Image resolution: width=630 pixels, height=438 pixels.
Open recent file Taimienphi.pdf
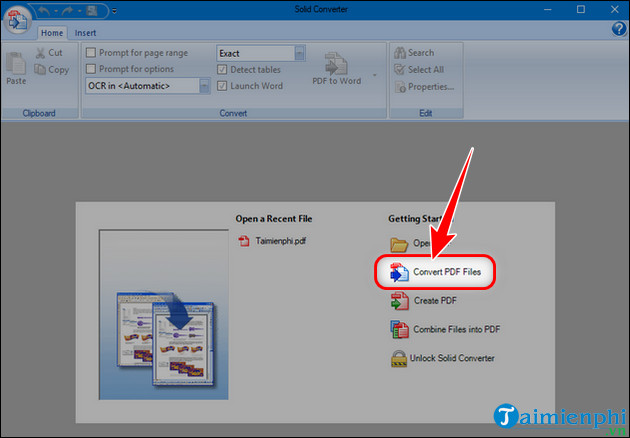(280, 241)
